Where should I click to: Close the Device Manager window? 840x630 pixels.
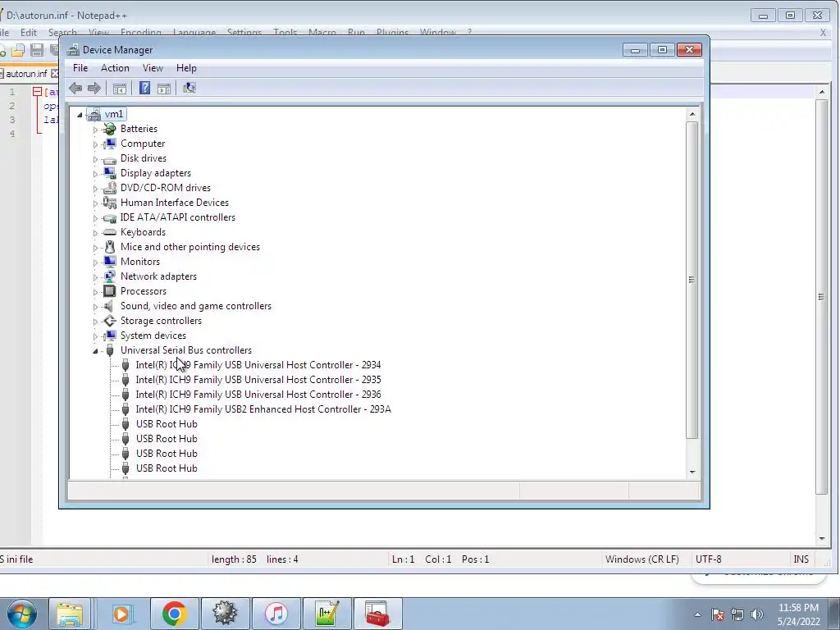[689, 50]
